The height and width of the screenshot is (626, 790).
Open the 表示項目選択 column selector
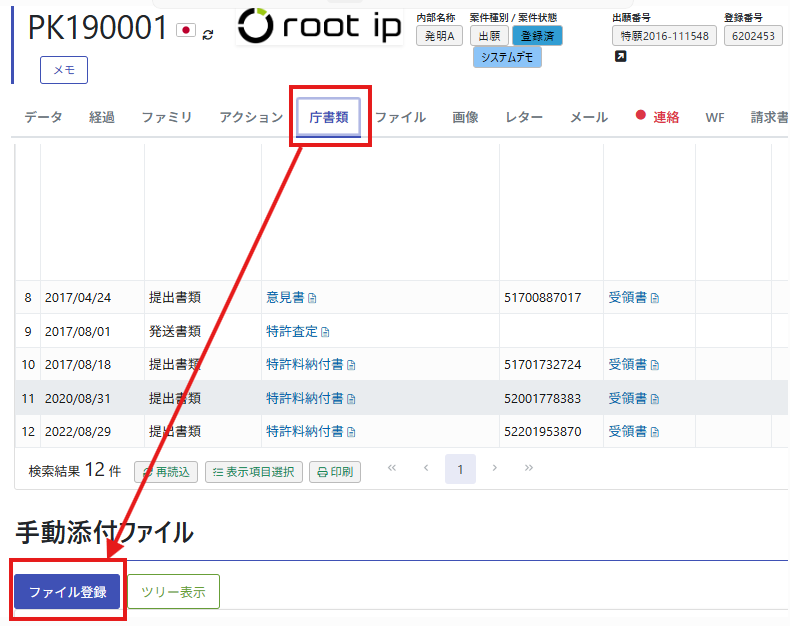coord(254,472)
